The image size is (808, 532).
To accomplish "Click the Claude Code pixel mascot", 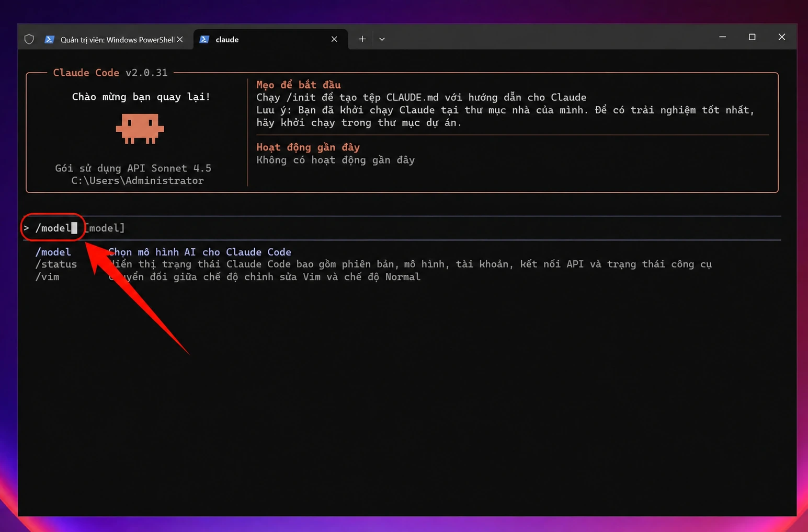I will pyautogui.click(x=140, y=129).
